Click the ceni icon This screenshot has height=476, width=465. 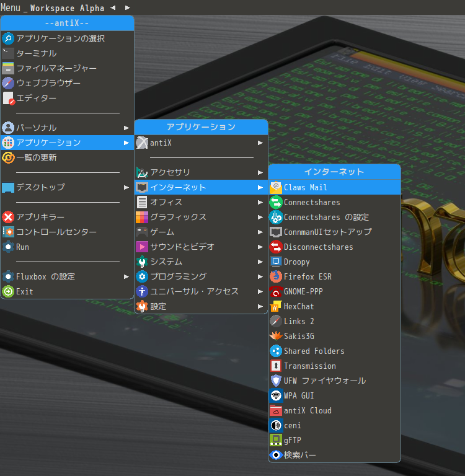276,425
